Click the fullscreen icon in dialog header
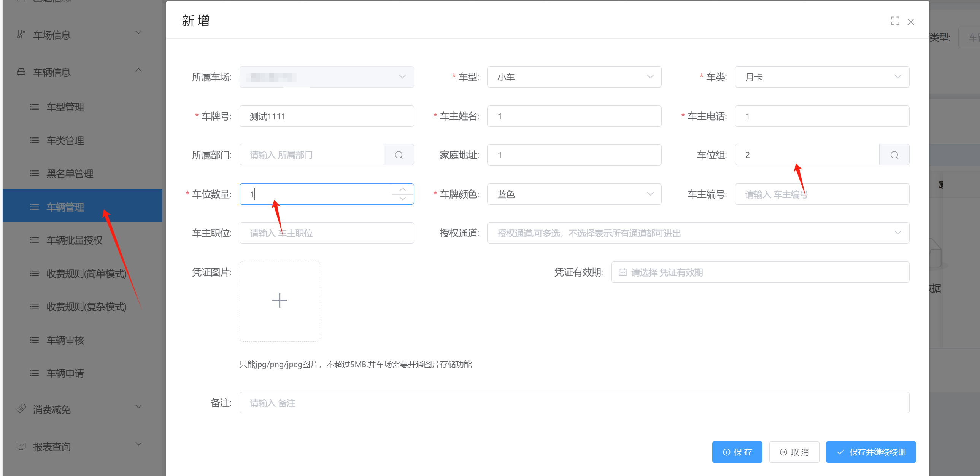Image resolution: width=980 pixels, height=476 pixels. tap(895, 21)
